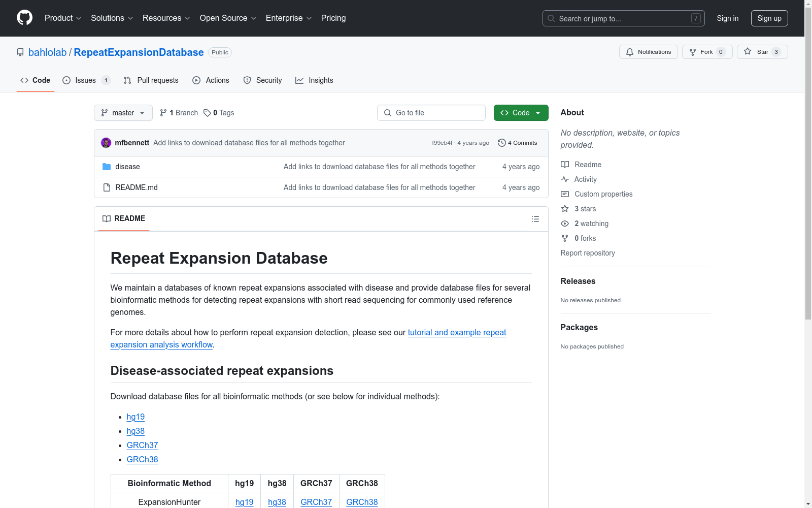
Task: Click the Go to file input
Action: pyautogui.click(x=431, y=113)
